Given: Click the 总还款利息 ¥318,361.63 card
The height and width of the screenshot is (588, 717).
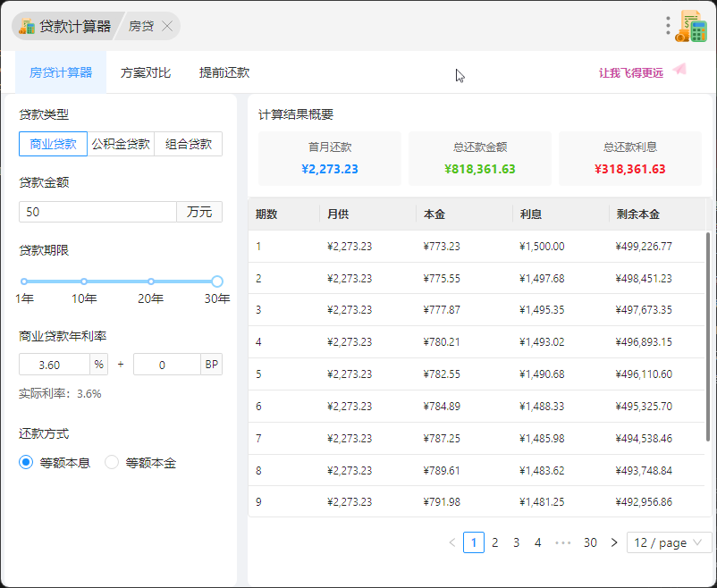Looking at the screenshot, I should point(630,159).
